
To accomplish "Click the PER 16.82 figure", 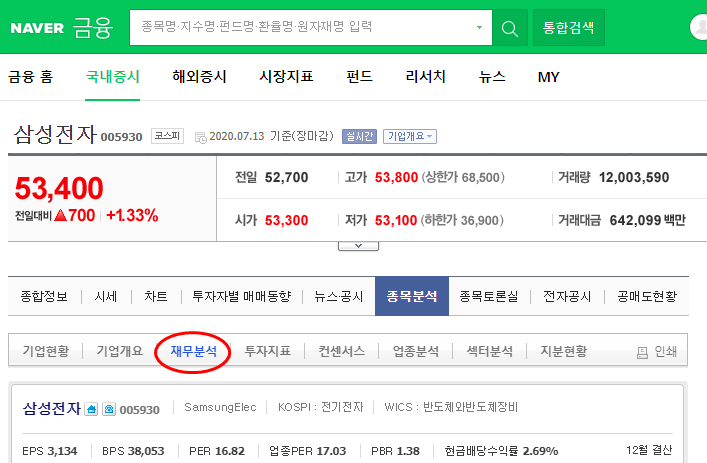I will (217, 451).
